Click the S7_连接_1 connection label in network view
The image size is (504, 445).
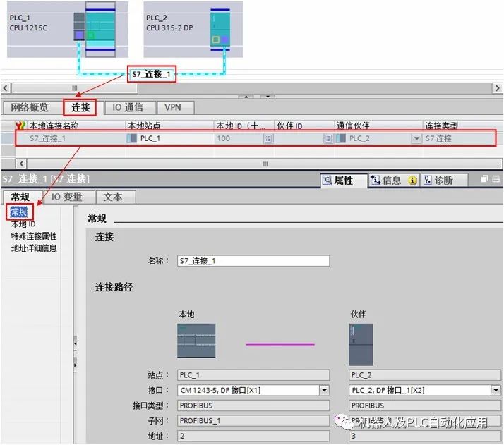[151, 74]
